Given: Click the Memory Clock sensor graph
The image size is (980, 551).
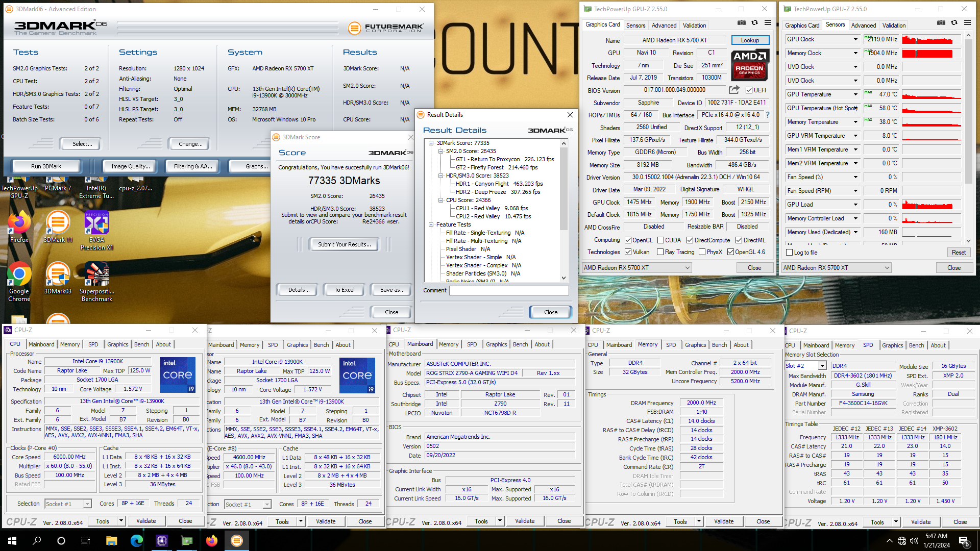Looking at the screenshot, I should coord(932,53).
